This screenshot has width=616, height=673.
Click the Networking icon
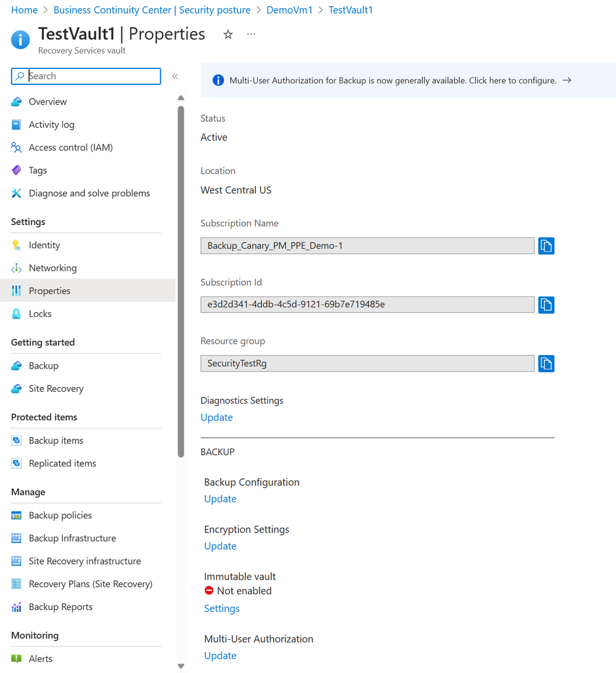click(16, 268)
